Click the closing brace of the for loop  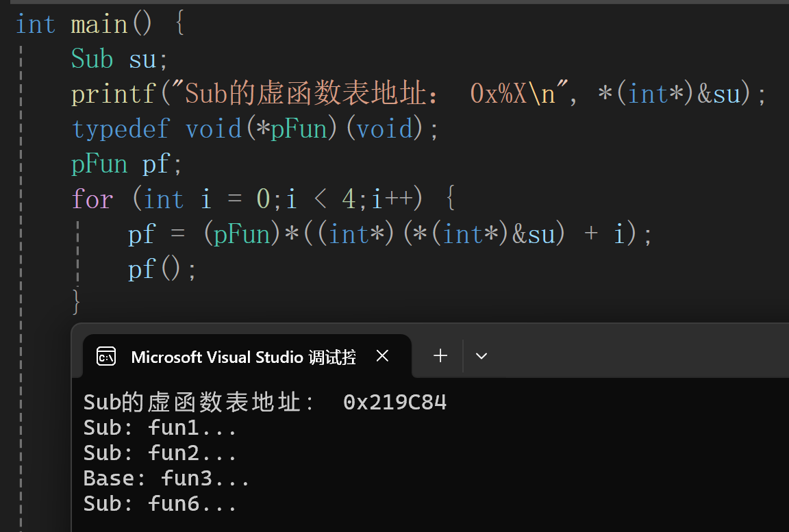click(75, 301)
